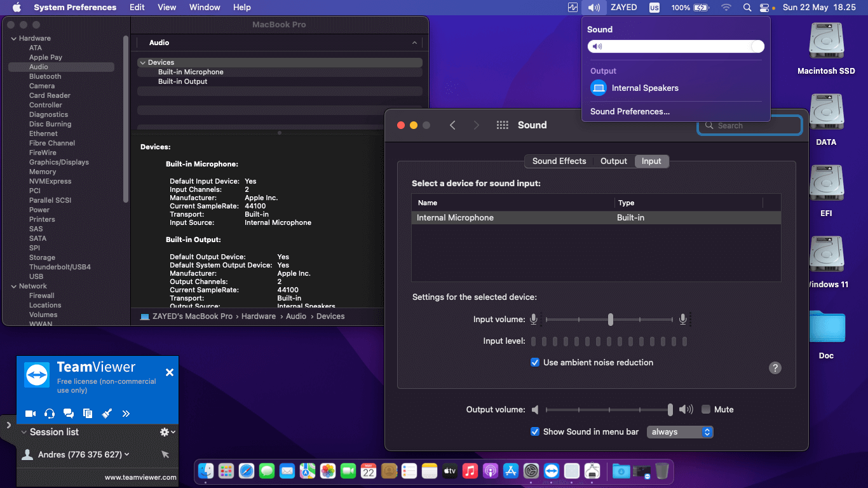Adjust the Input volume slider
This screenshot has height=488, width=868.
pos(610,320)
